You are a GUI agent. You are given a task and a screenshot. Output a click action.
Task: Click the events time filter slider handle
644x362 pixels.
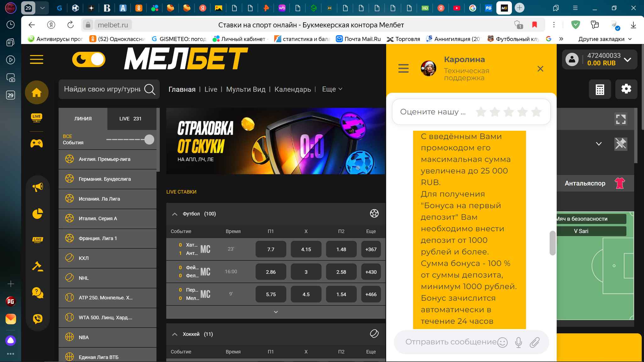coord(149,140)
